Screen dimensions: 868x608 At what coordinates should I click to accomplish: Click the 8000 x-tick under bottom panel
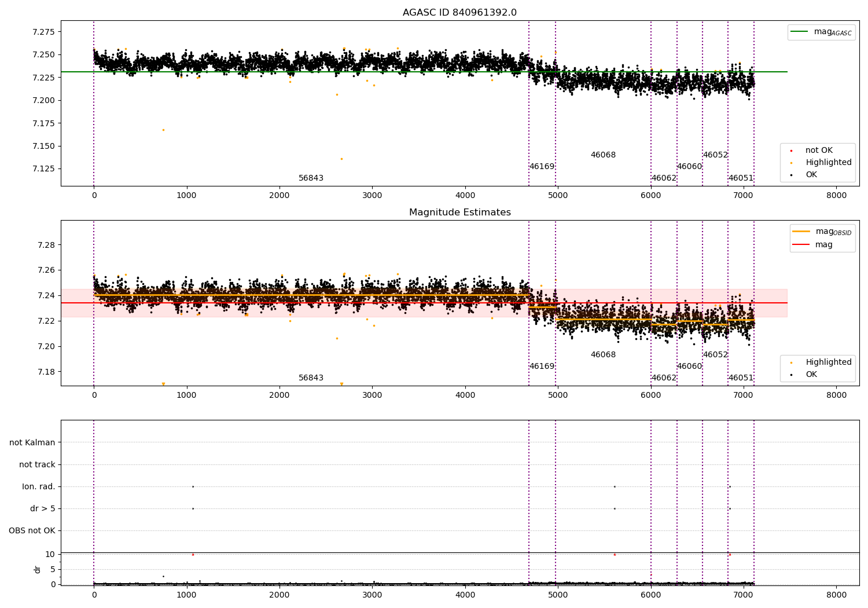(836, 595)
